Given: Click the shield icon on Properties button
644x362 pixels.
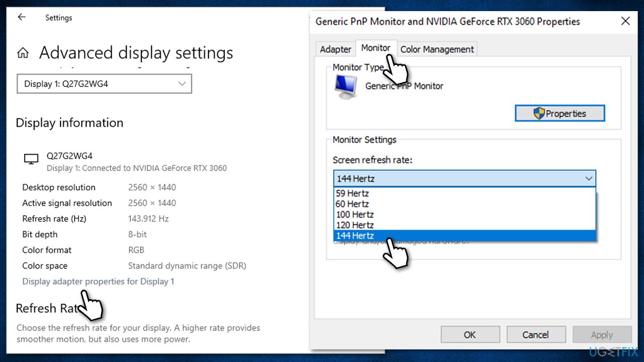Looking at the screenshot, I should pyautogui.click(x=539, y=113).
